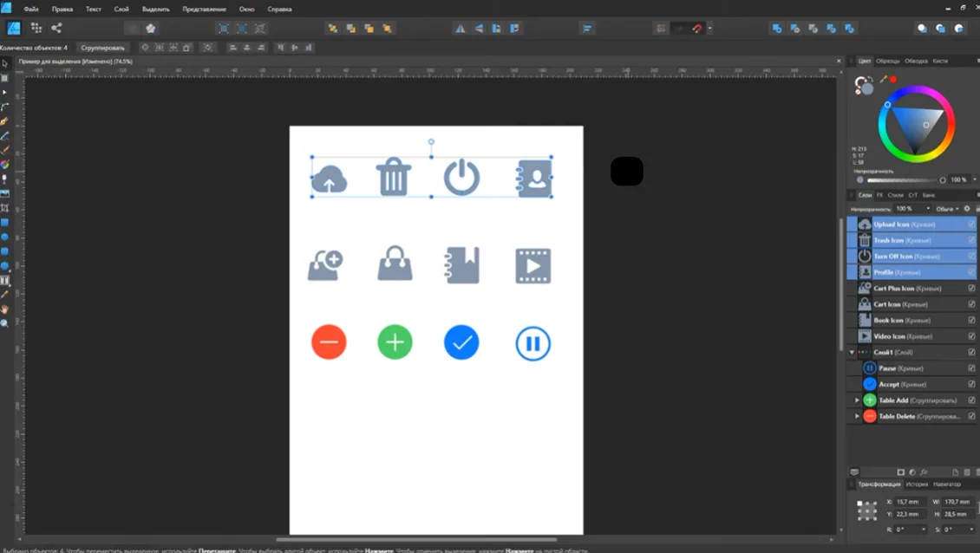Click the Insert Inside Selection icon
This screenshot has height=553, width=980.
[958, 28]
